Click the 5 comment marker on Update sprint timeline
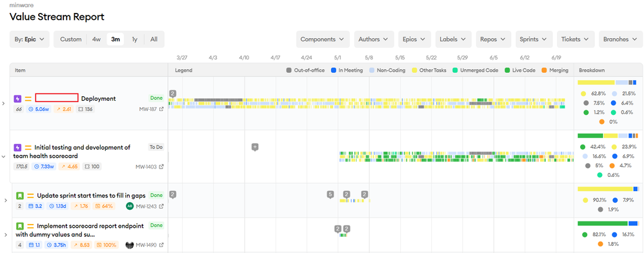The height and width of the screenshot is (253, 644). 330,195
